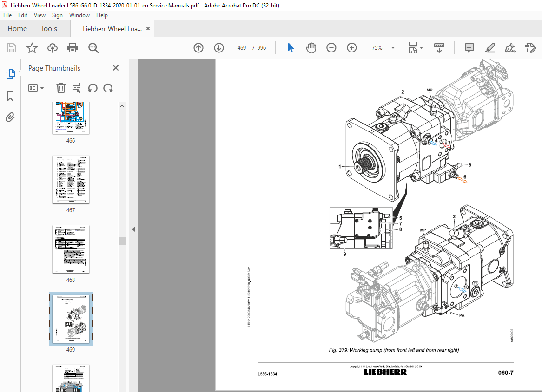Click the page number field 469
The height and width of the screenshot is (392, 542).
point(242,48)
